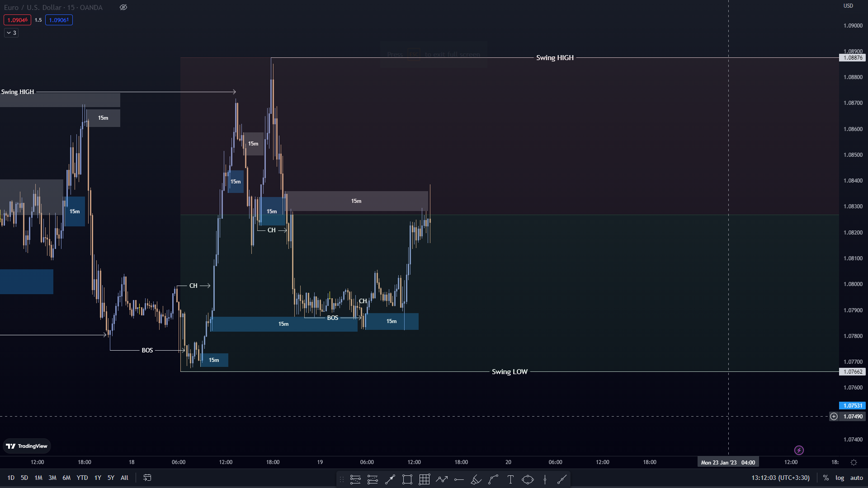Viewport: 868px width, 488px height.
Task: Select the vertical line tool
Action: point(545,479)
